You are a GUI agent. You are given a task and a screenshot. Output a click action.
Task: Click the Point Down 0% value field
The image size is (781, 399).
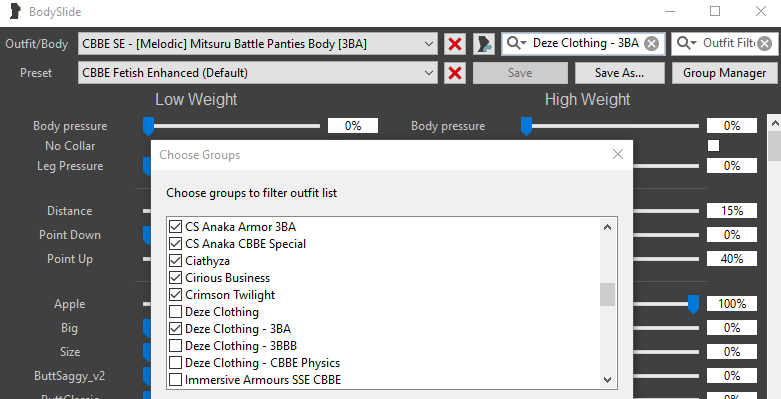(x=732, y=234)
